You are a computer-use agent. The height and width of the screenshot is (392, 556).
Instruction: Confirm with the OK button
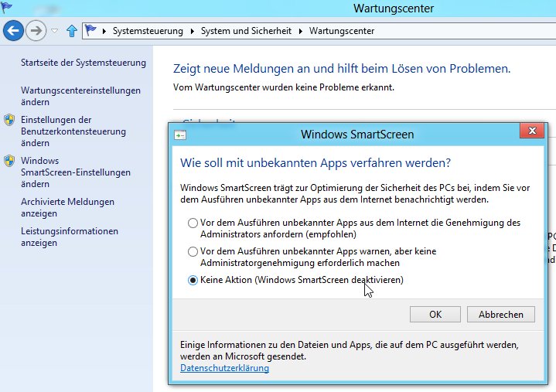[x=435, y=315]
